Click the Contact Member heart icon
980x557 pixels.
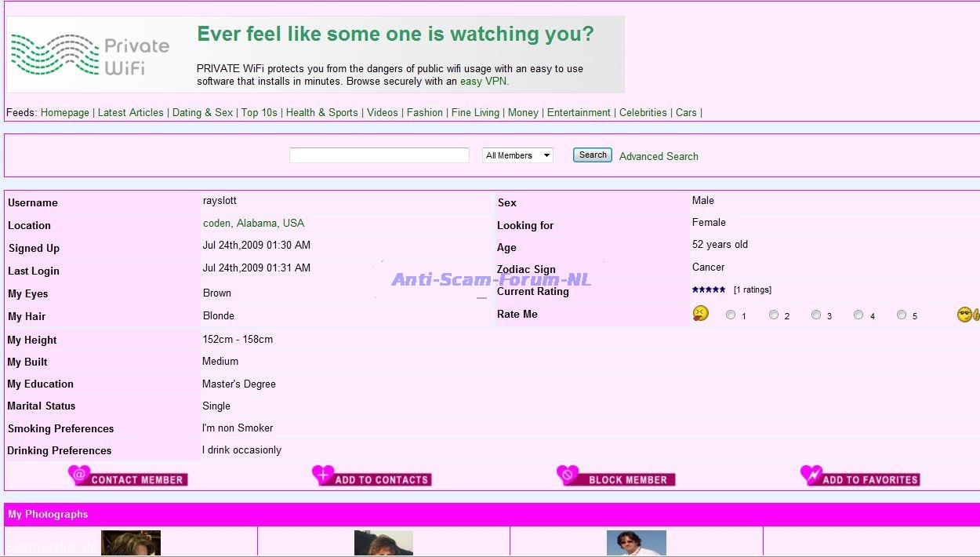click(79, 475)
